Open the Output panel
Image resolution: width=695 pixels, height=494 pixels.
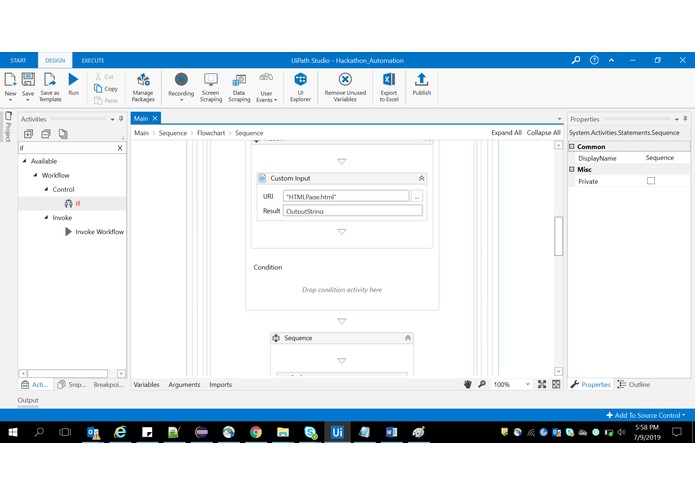click(x=28, y=400)
